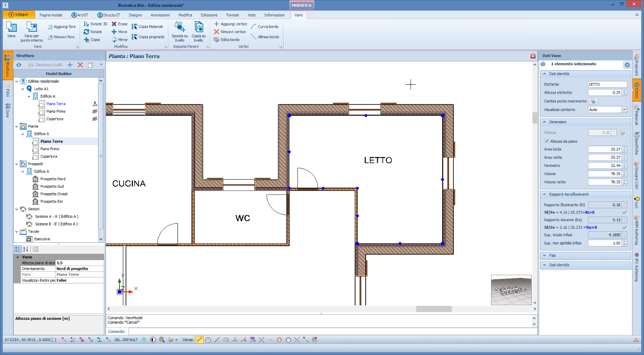This screenshot has width=644, height=355.
Task: Open the Visualizza contorno dropdown
Action: click(x=624, y=110)
